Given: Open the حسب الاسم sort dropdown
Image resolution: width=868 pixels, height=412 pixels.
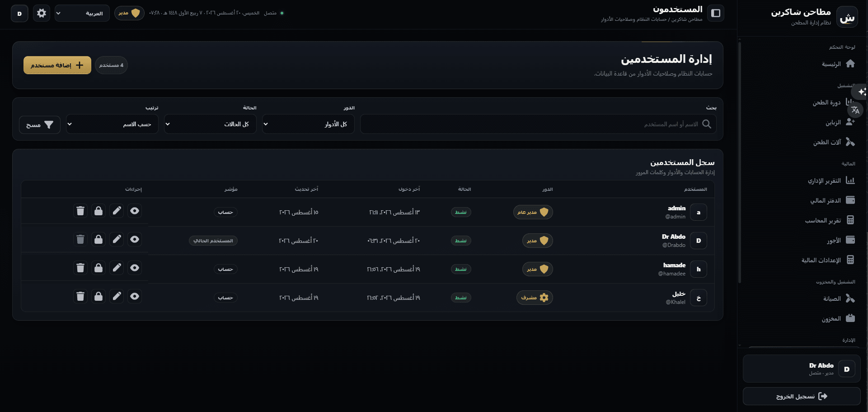Looking at the screenshot, I should [112, 124].
